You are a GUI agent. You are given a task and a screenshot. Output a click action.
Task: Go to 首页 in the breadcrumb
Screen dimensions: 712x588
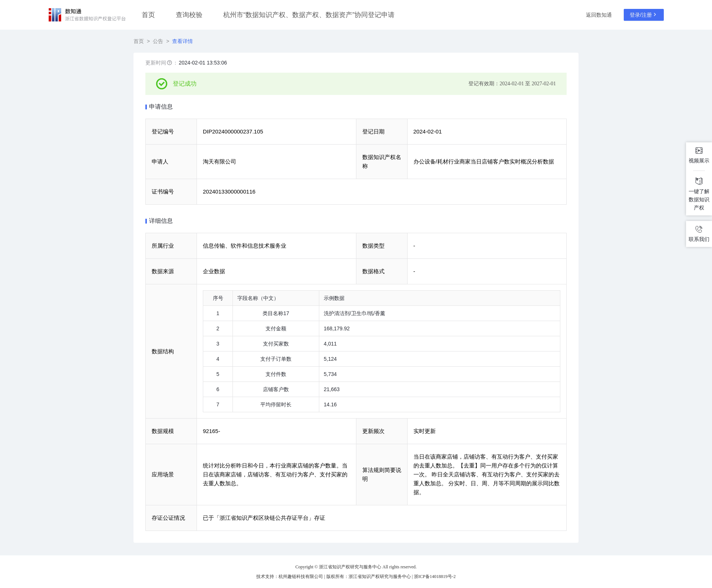[139, 41]
